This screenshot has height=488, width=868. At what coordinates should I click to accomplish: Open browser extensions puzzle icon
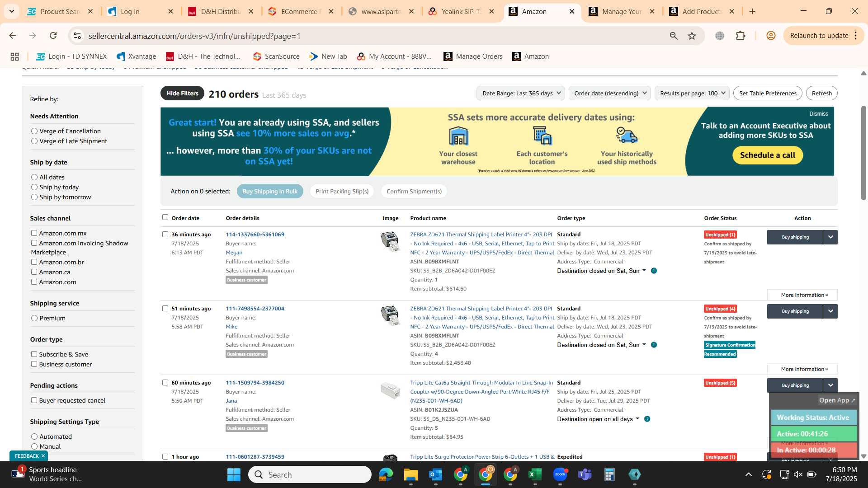click(x=741, y=36)
